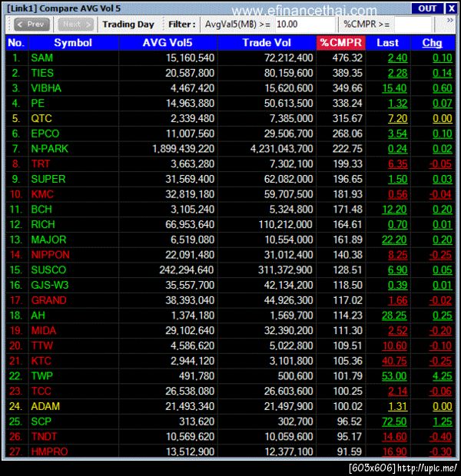461x476 pixels.
Task: Select the KTC symbol
Action: pos(41,361)
